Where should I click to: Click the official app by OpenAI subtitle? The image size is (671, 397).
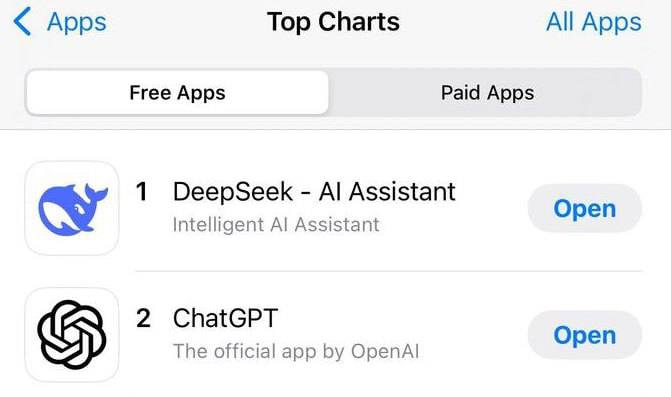coord(296,352)
